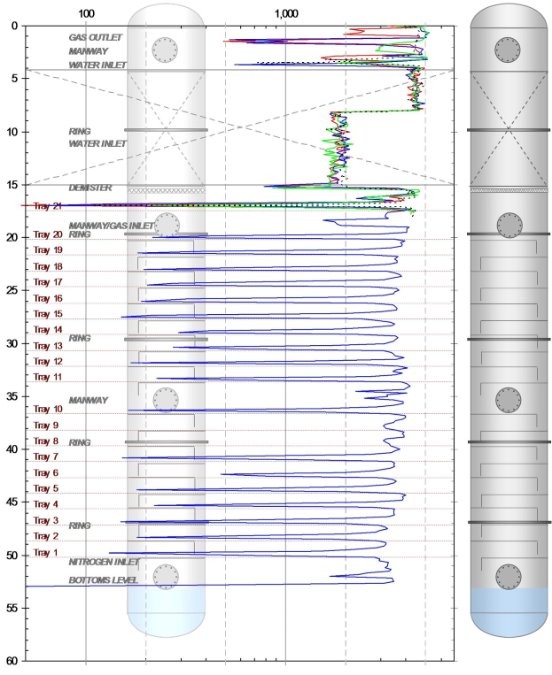Select the Tray 10 label
552x675 pixels.
click(48, 409)
